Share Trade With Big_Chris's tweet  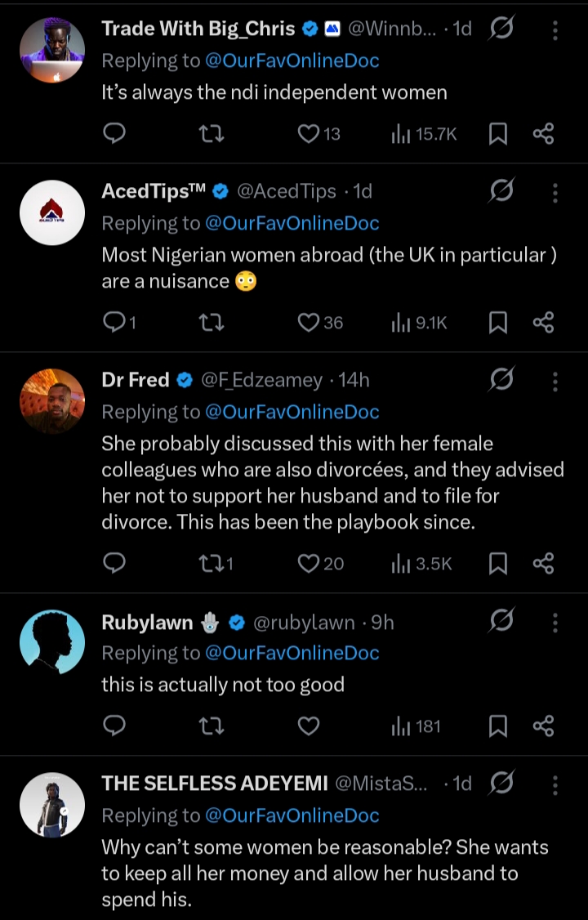[x=543, y=134]
